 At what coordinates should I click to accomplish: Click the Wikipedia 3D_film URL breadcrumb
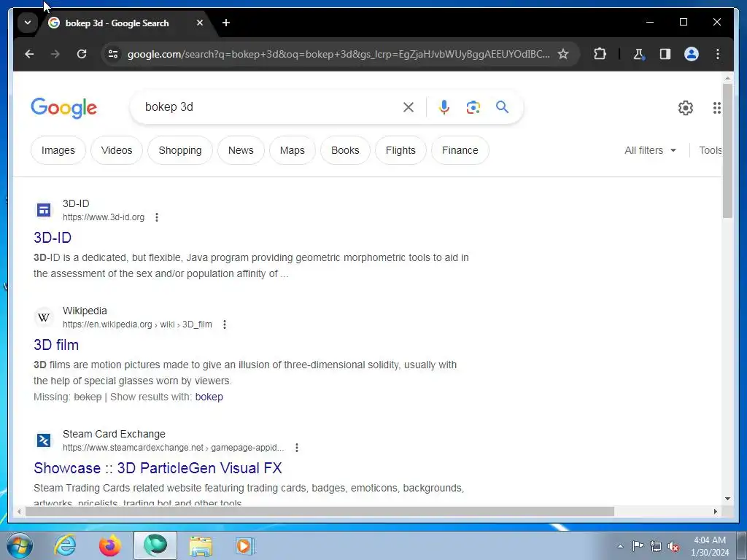pos(137,324)
